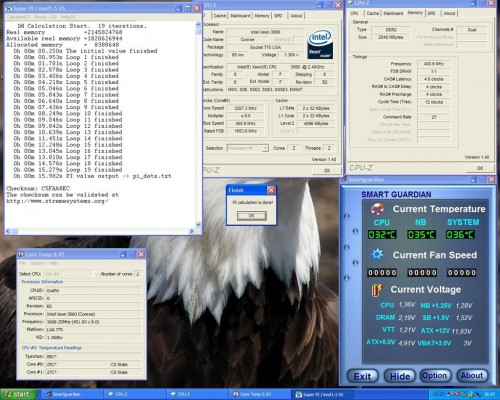Select Mainboard tab in CPU-Z Memory window

point(393,13)
